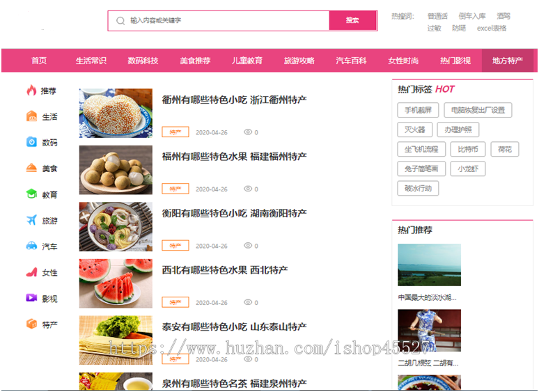Select the 破冰行动 hot tag
539x392 pixels.
pyautogui.click(x=418, y=189)
